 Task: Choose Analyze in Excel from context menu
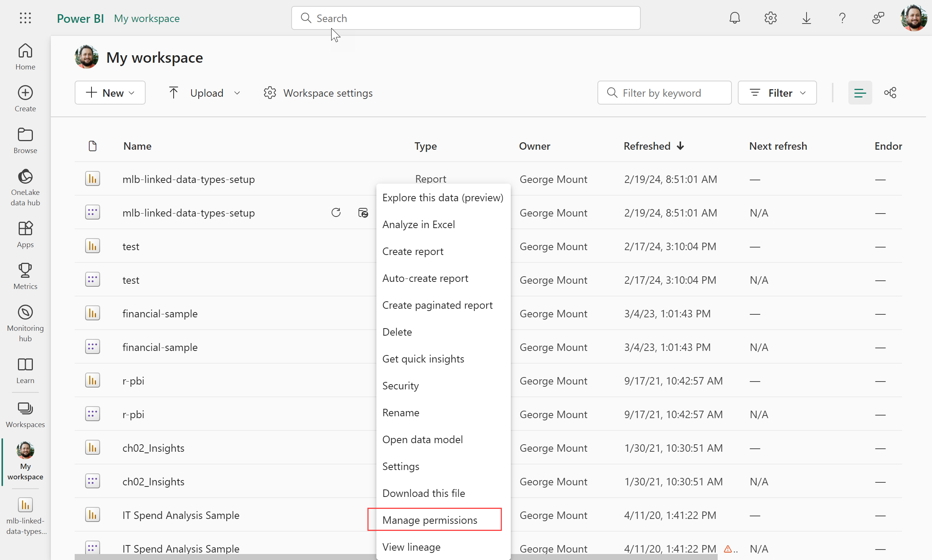pyautogui.click(x=418, y=224)
